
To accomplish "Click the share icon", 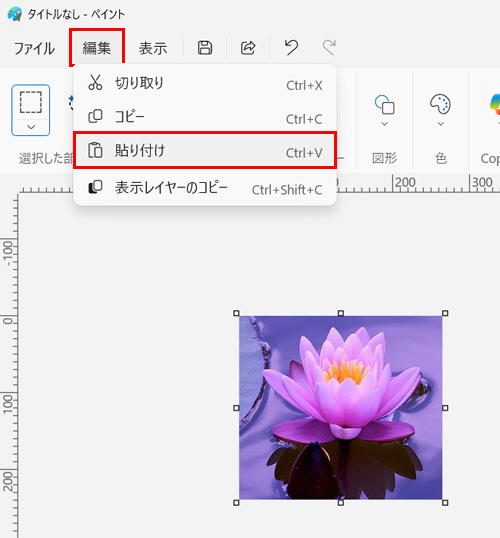I will pos(248,48).
